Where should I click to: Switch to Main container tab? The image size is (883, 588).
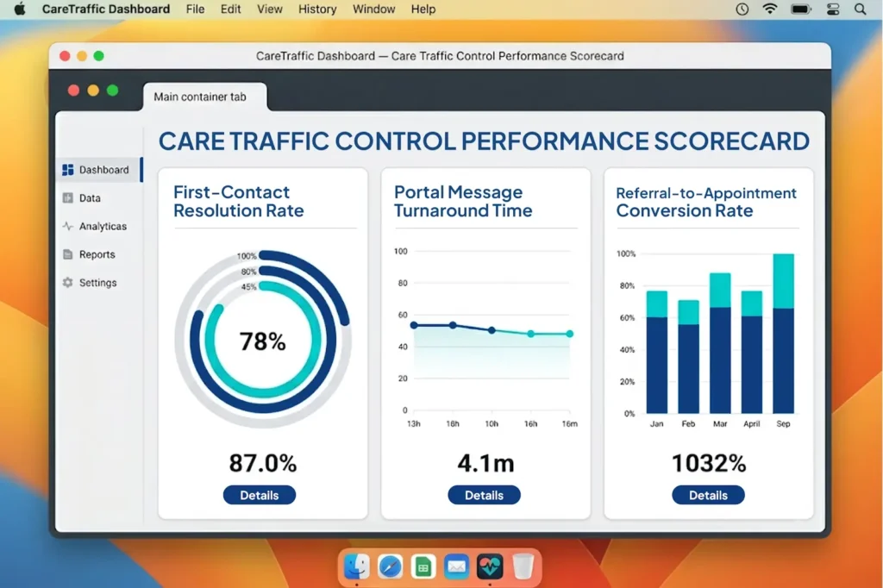pos(205,97)
